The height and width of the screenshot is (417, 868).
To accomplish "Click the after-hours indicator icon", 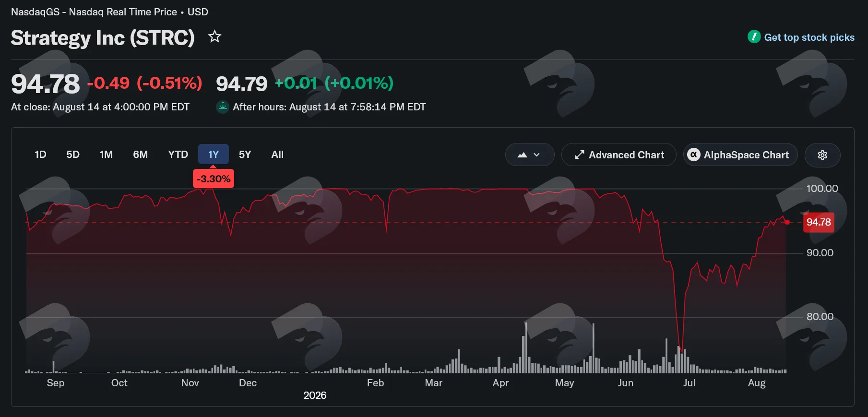I will click(222, 107).
